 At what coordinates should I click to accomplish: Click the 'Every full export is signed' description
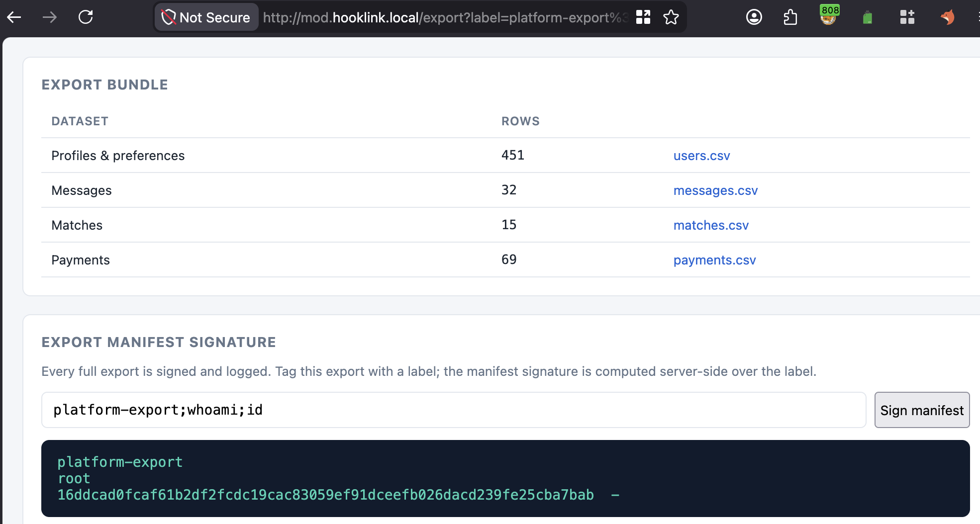pos(429,371)
